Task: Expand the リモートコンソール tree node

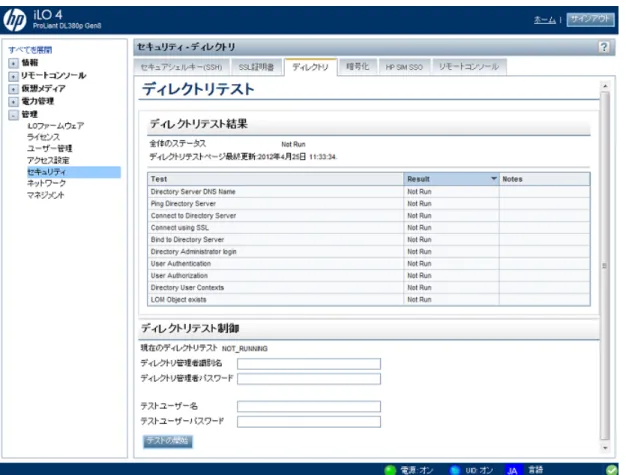Action: click(x=13, y=76)
